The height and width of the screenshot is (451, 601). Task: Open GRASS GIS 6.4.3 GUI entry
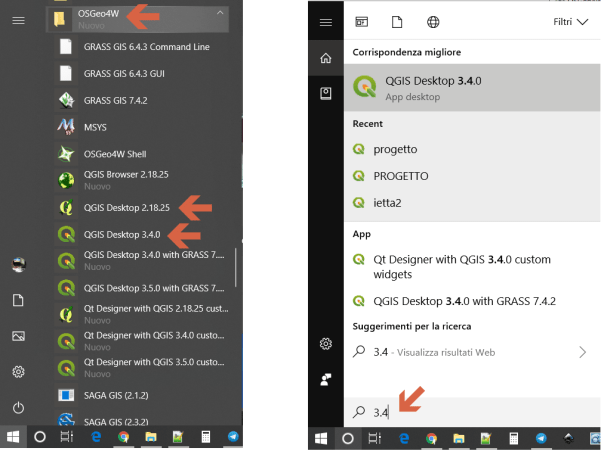tap(125, 73)
